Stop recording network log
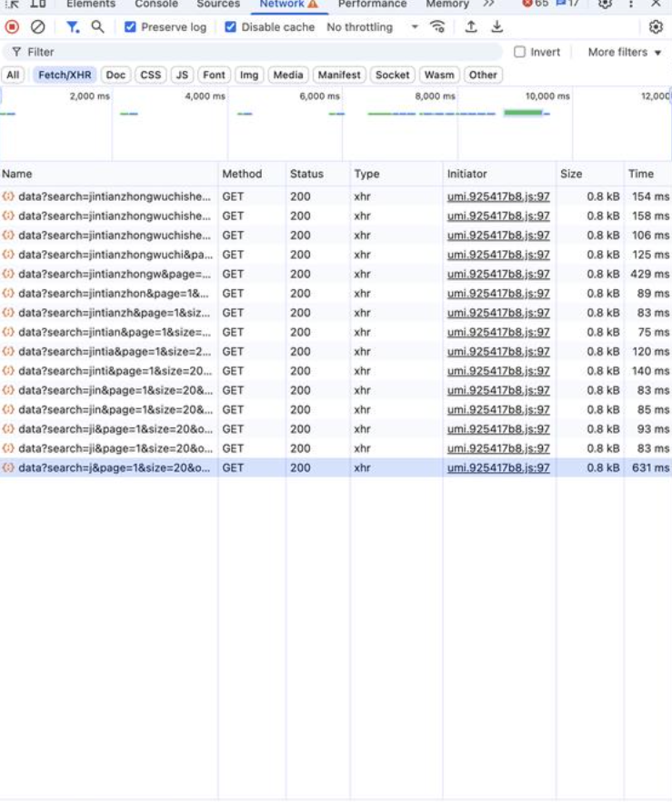This screenshot has height=802, width=672. click(x=13, y=27)
